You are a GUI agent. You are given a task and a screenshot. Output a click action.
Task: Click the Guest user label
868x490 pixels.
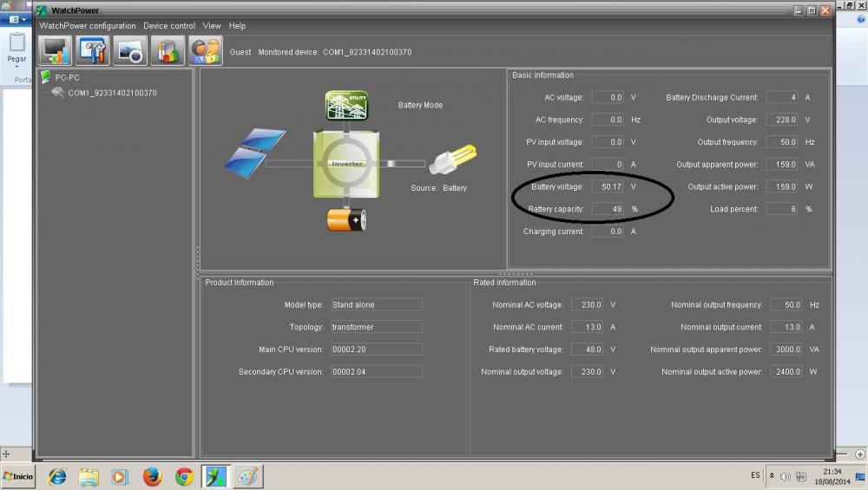[x=240, y=52]
